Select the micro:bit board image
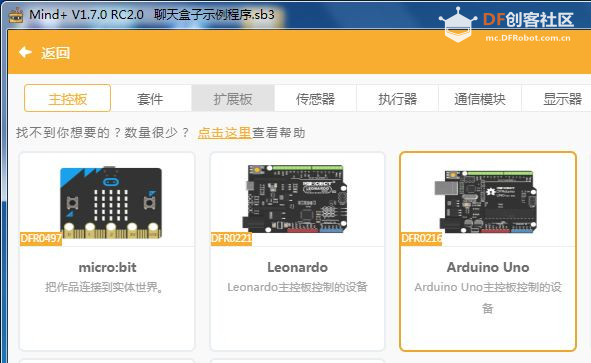Image resolution: width=591 pixels, height=363 pixels. 111,202
